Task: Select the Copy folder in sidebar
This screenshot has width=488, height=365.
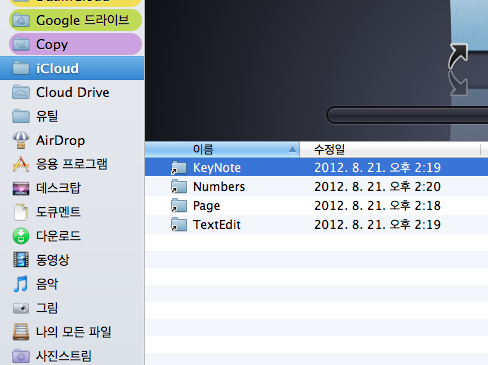Action: 75,44
